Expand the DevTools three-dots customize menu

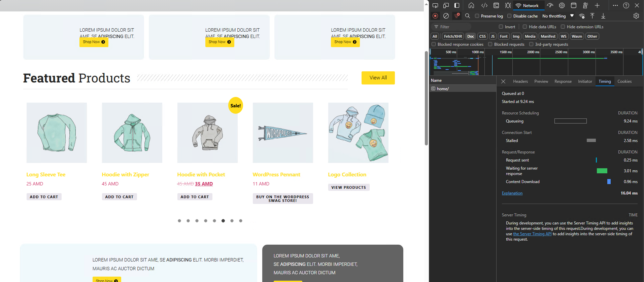click(615, 5)
